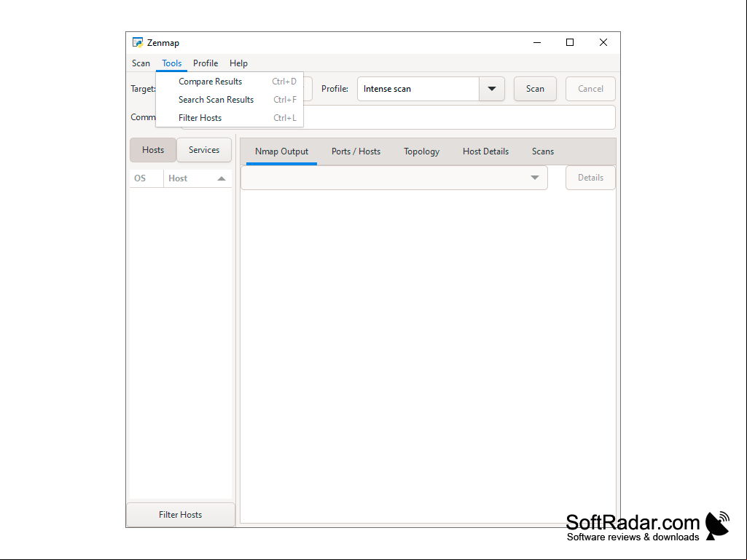Click the Filter Hosts button at bottom
The height and width of the screenshot is (560, 747).
pyautogui.click(x=181, y=515)
